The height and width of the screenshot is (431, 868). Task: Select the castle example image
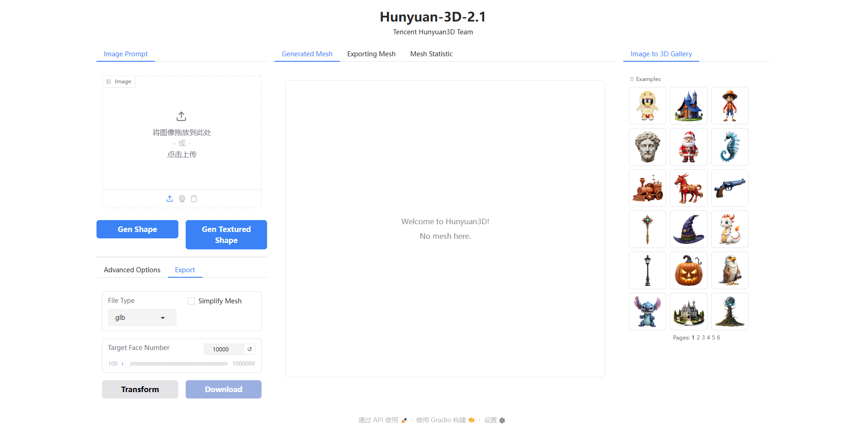pyautogui.click(x=689, y=312)
